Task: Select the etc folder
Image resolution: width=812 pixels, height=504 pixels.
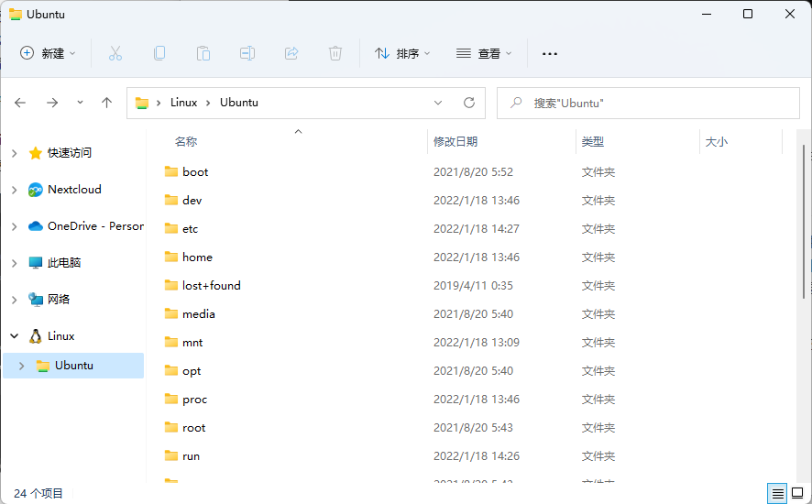Action: pos(190,229)
